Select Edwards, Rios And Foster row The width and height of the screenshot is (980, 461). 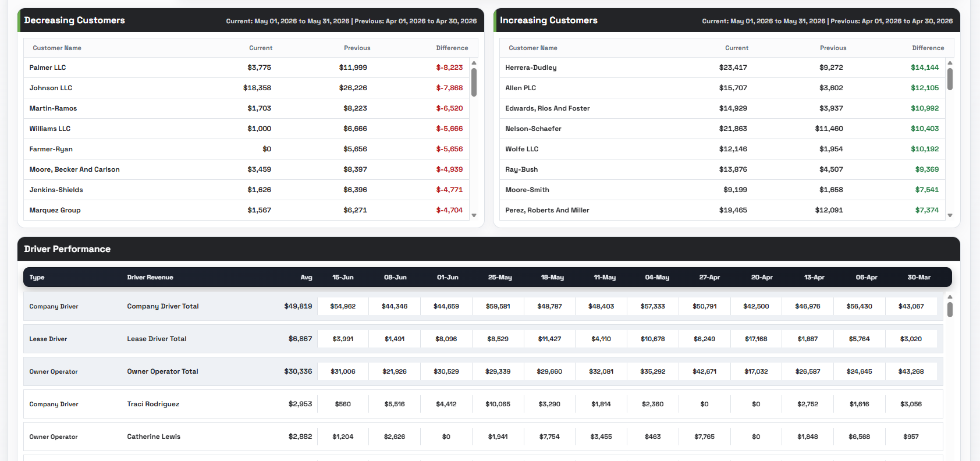723,108
